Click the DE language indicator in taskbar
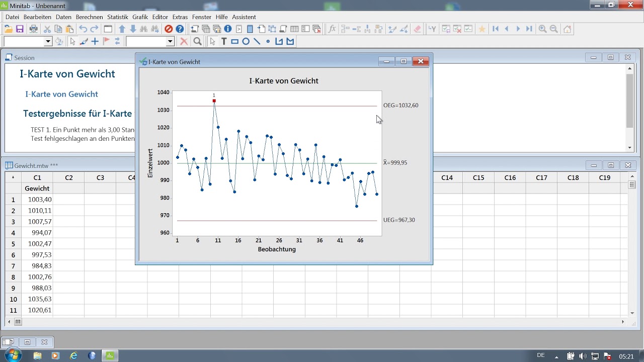 [x=541, y=355]
